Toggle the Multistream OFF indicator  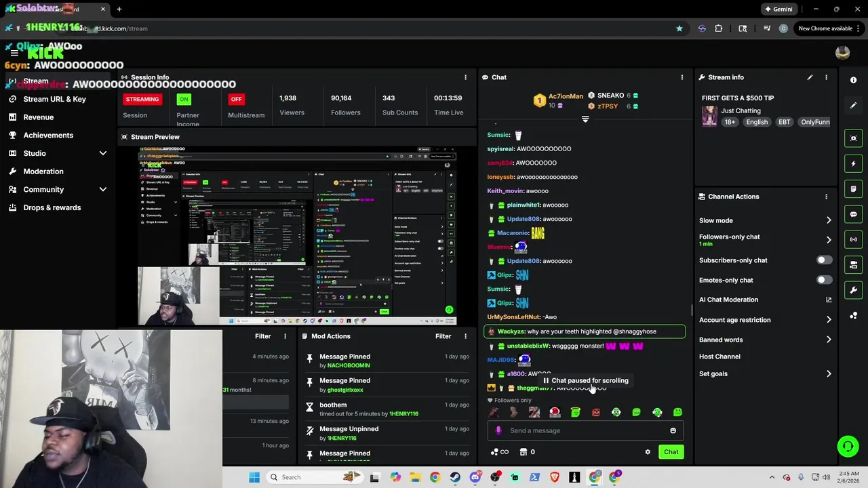tap(236, 99)
